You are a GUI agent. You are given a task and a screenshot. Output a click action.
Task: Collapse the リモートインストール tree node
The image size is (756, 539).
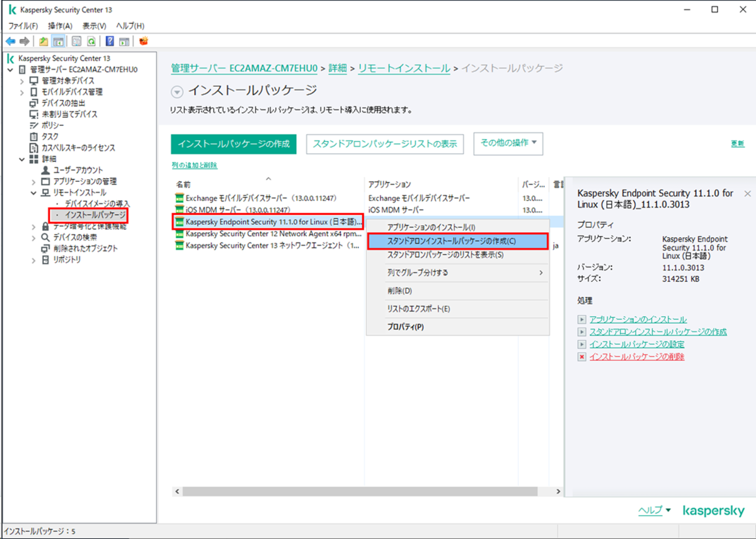tap(33, 193)
